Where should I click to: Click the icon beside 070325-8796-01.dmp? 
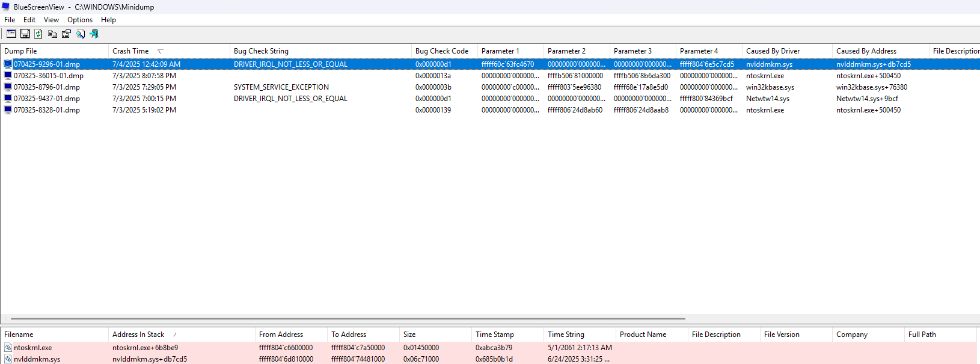click(x=8, y=87)
